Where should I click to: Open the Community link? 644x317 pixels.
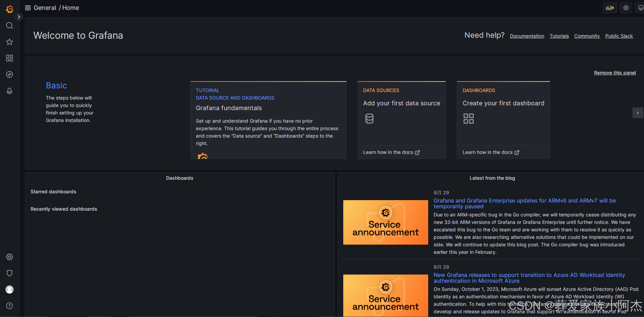click(587, 36)
